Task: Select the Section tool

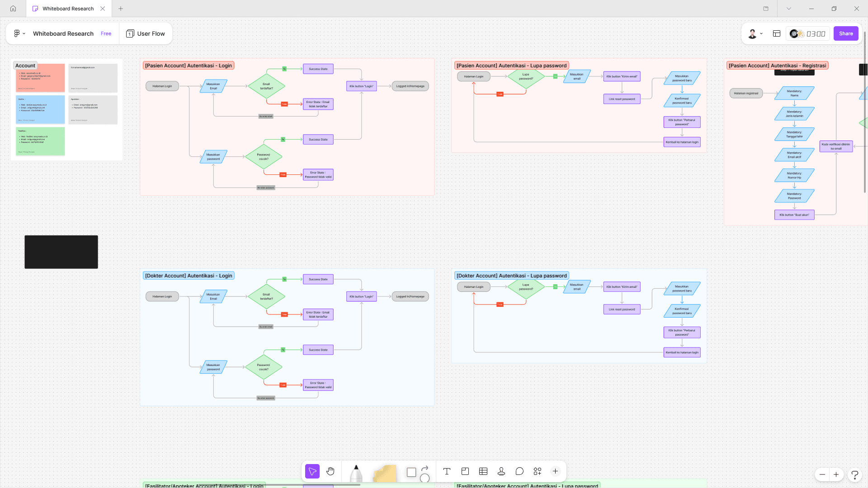Action: [x=465, y=472]
